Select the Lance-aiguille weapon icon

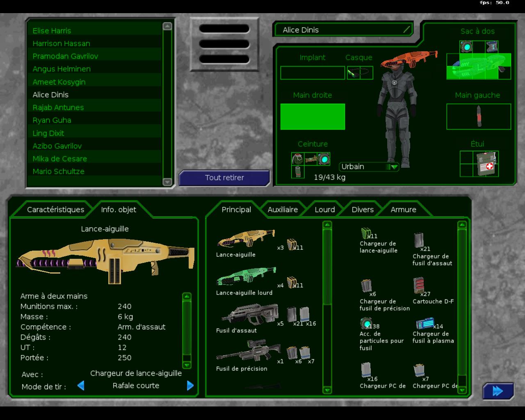[x=246, y=239]
